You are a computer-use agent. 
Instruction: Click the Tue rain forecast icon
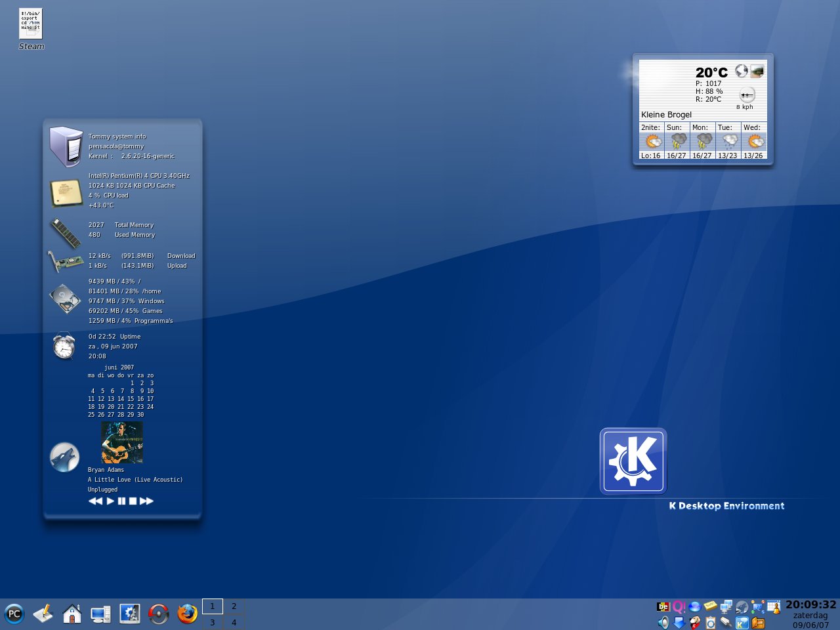coord(729,141)
